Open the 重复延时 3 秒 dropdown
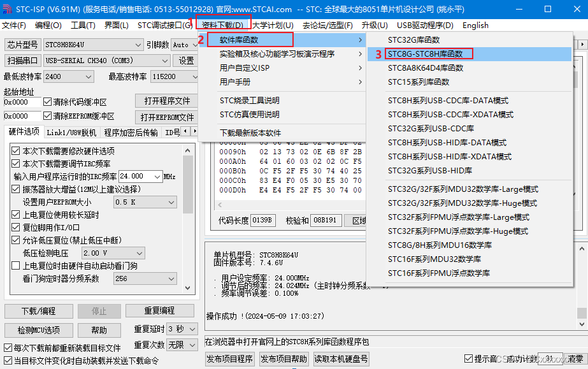The image size is (588, 369). pyautogui.click(x=182, y=329)
